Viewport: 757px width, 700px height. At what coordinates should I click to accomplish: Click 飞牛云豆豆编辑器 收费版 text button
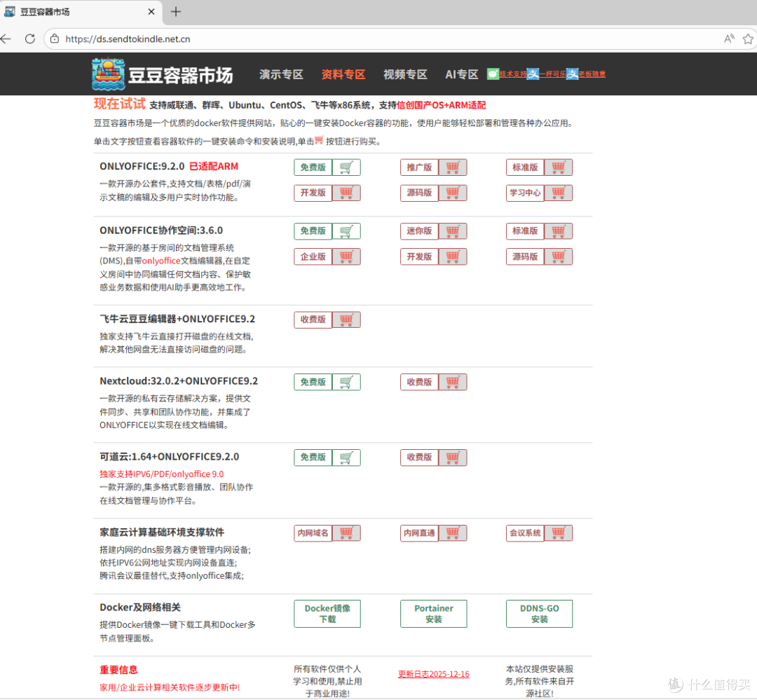[x=313, y=320]
